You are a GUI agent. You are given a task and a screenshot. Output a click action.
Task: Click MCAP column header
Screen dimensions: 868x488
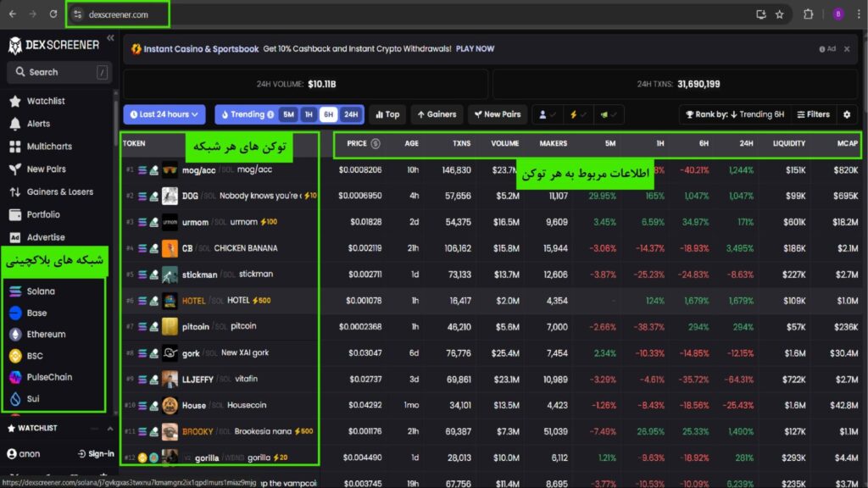(x=847, y=143)
